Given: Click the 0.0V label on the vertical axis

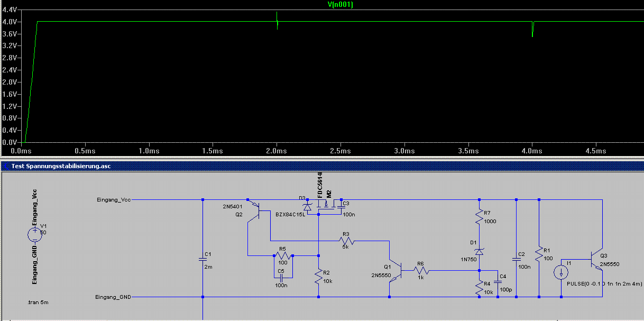Looking at the screenshot, I should [x=10, y=142].
